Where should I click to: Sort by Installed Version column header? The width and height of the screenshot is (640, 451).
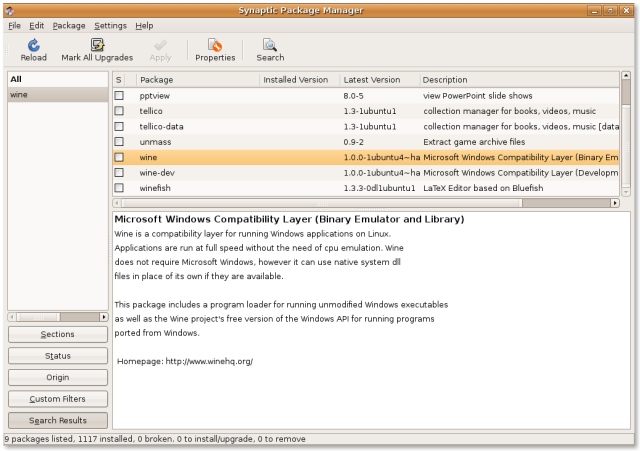click(297, 79)
